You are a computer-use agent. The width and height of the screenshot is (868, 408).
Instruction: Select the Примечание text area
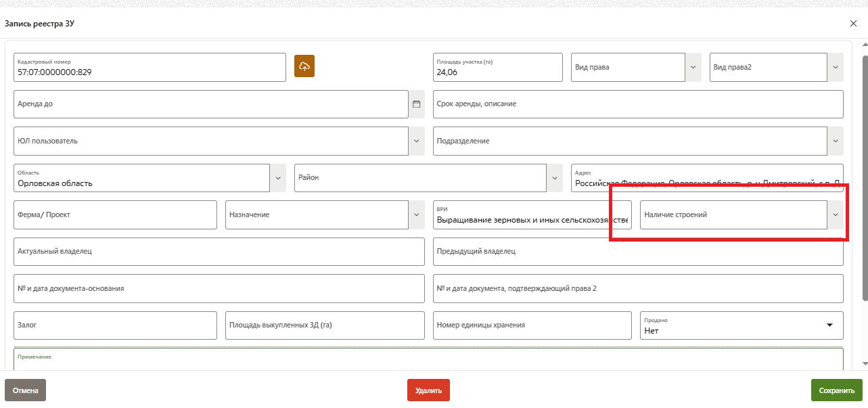tap(428, 362)
